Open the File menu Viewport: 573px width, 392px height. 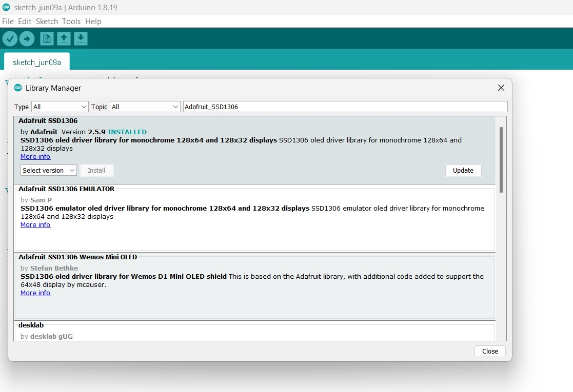8,22
